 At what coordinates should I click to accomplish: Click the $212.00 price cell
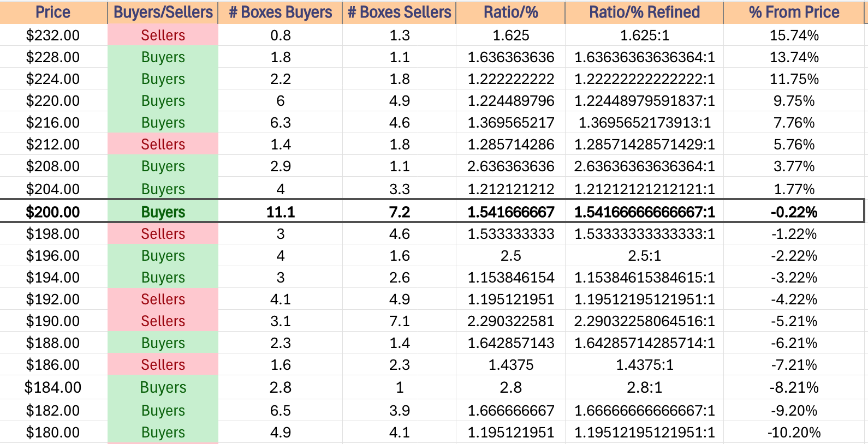click(53, 145)
